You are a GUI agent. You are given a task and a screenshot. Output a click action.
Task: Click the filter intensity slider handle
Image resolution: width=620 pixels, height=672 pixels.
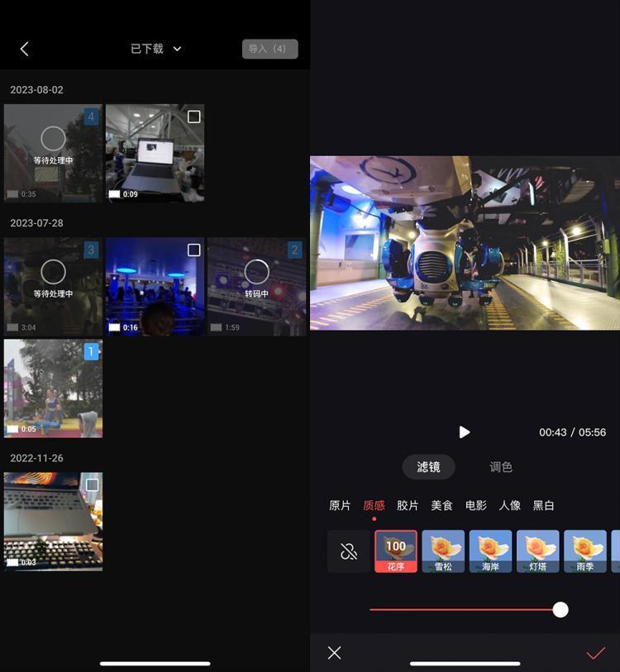point(560,610)
